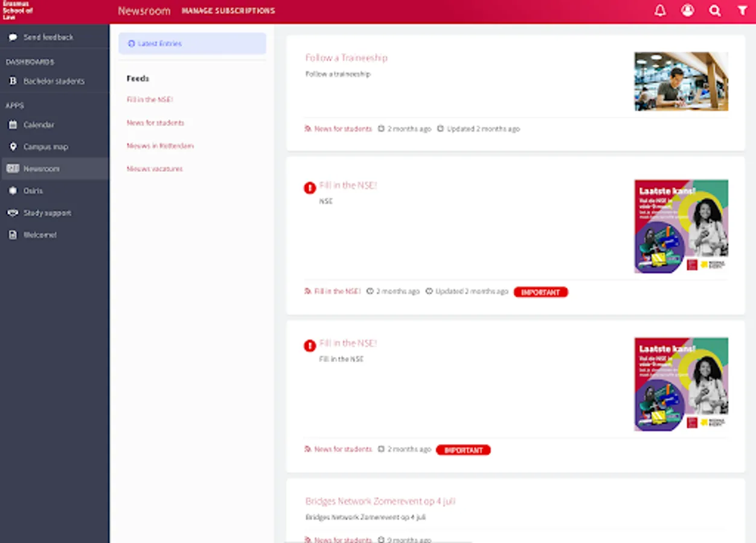Click the IMPORTANT badge on the NSE article
The width and height of the screenshot is (756, 543).
tap(540, 292)
